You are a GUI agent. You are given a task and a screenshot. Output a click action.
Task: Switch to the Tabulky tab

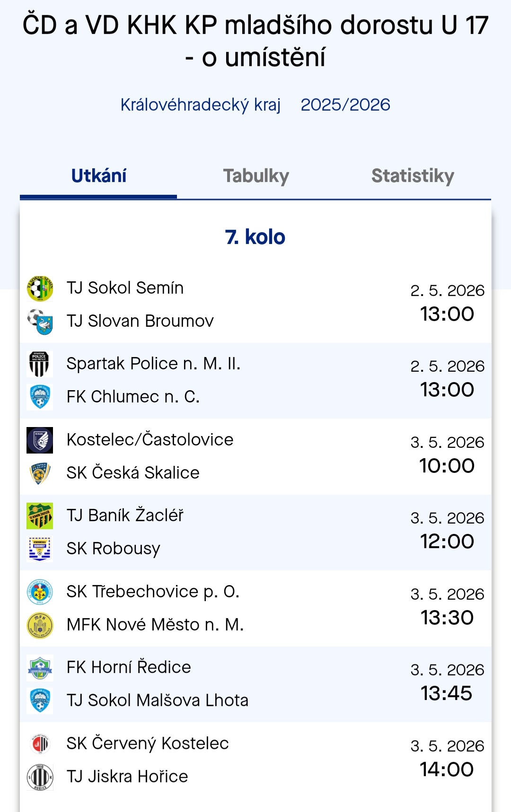point(256,176)
